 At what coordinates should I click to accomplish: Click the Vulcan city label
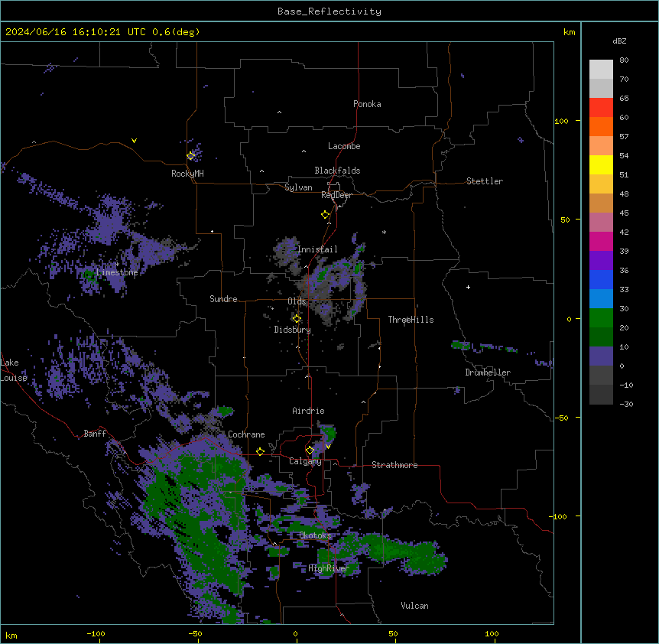click(414, 606)
